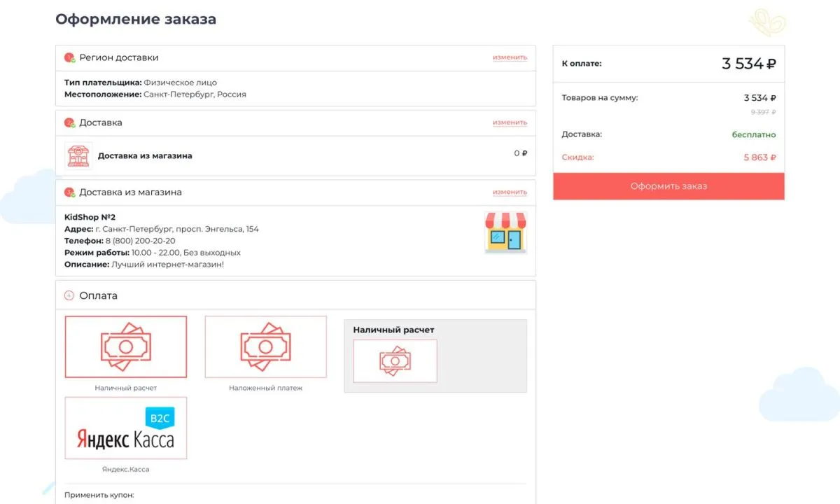This screenshot has width=840, height=504.
Task: Click изменить link for Доставка из магазина
Action: tap(510, 192)
